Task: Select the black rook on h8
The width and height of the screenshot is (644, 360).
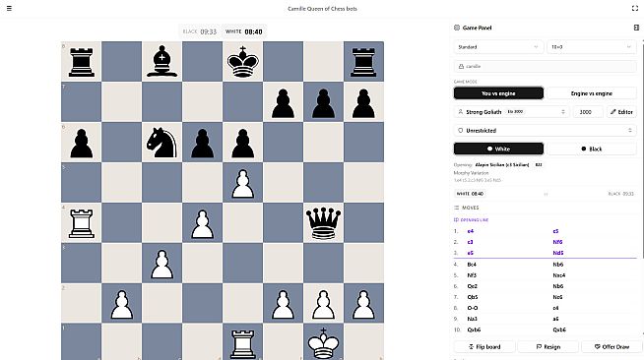Action: (x=363, y=62)
